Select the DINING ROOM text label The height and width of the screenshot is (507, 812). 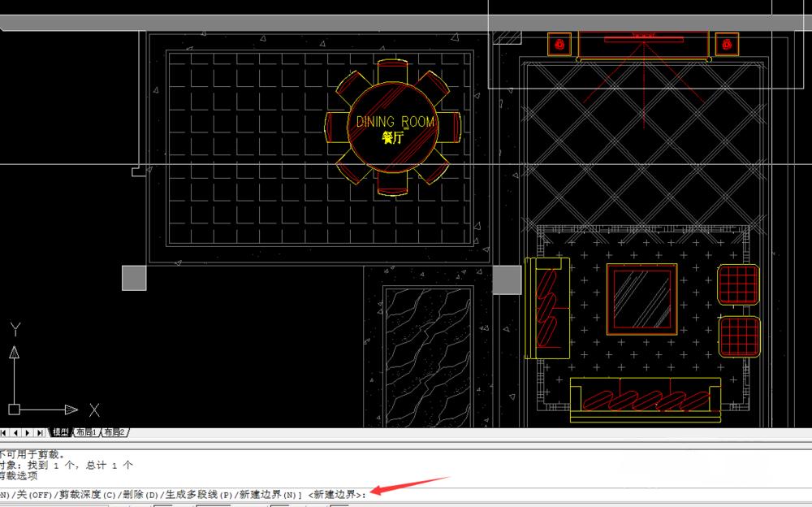pos(395,122)
